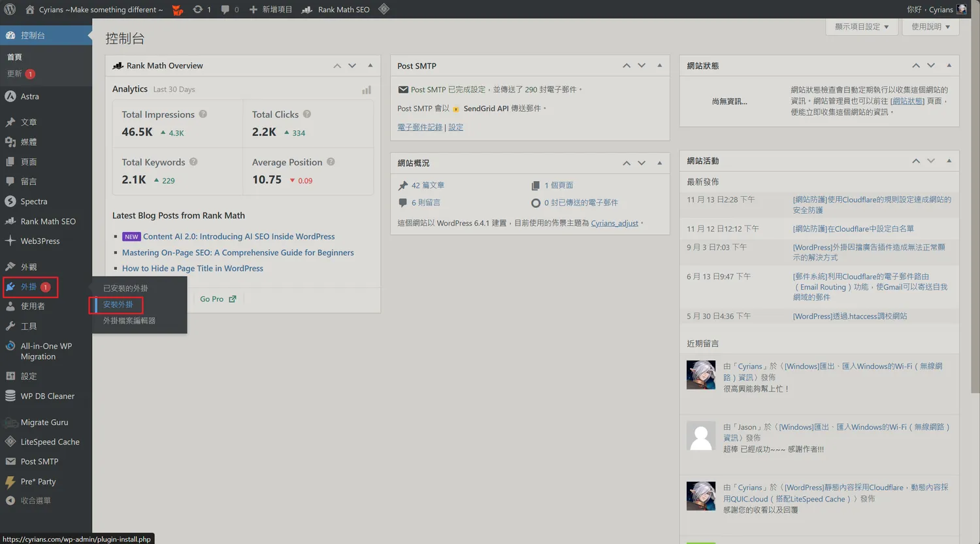Screen dimensions: 980x544
Task: Open the 電子郵件記錄 link in Post SMTP
Action: [419, 127]
